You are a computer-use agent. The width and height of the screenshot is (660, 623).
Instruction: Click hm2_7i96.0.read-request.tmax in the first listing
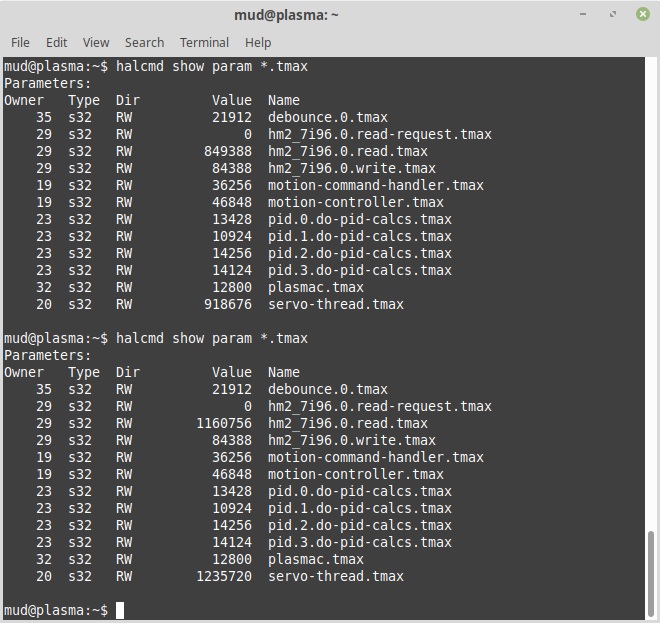[x=380, y=134]
